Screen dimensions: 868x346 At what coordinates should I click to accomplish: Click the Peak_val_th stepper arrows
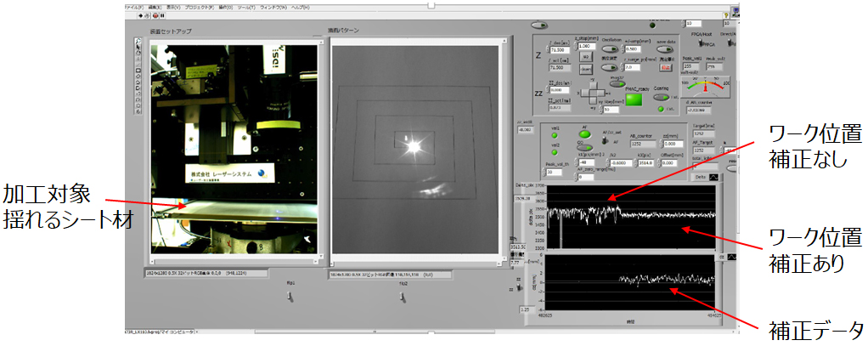click(545, 172)
